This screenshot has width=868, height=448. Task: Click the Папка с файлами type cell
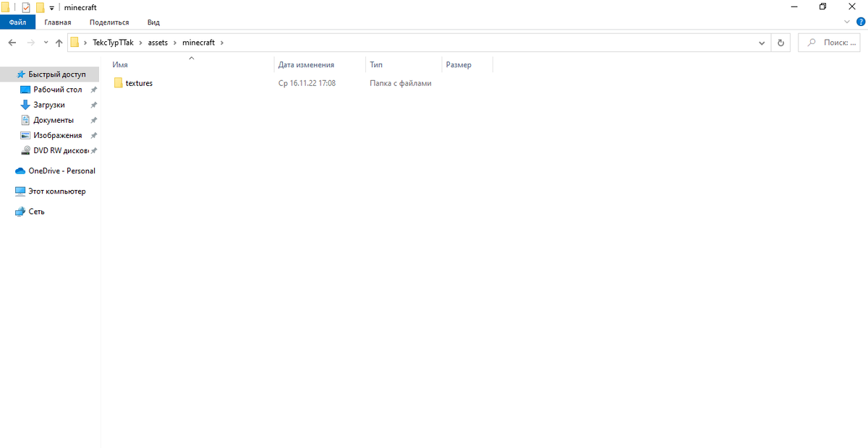pos(401,83)
